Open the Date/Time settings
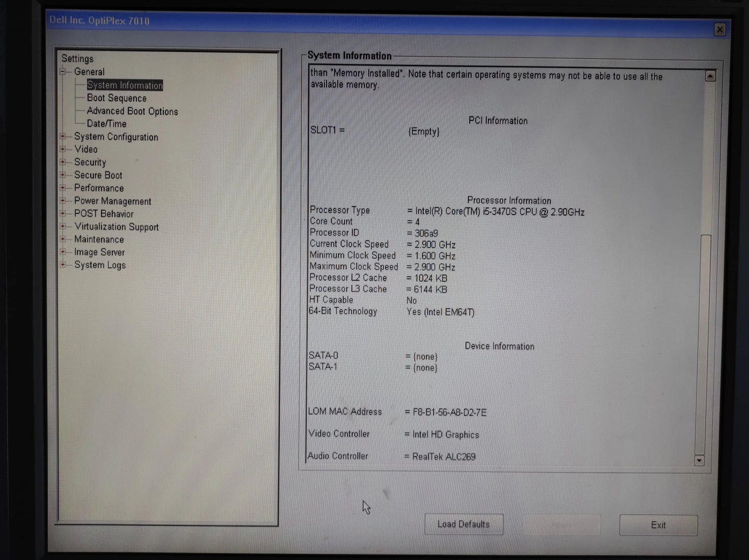This screenshot has width=749, height=560. [x=106, y=124]
